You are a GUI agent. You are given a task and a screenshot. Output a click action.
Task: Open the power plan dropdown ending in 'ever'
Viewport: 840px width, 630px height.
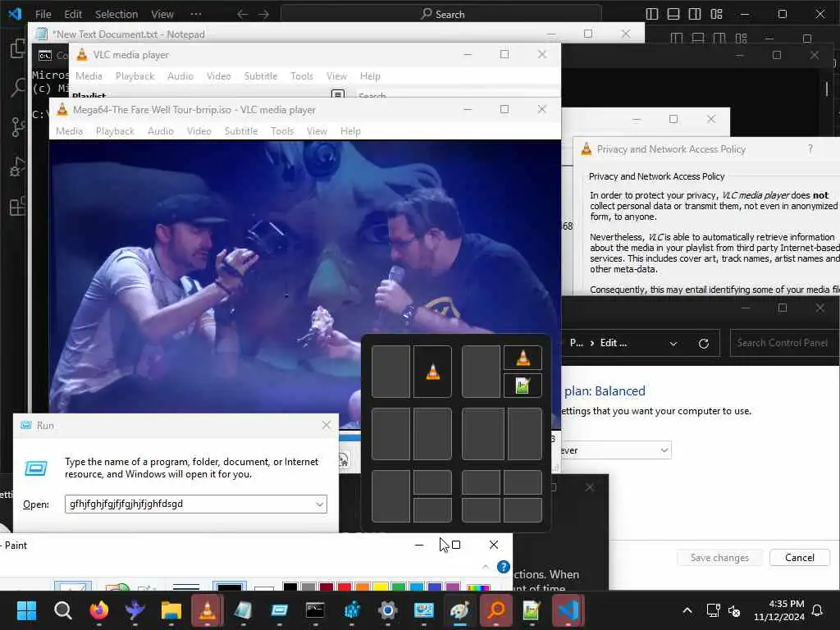(x=615, y=450)
